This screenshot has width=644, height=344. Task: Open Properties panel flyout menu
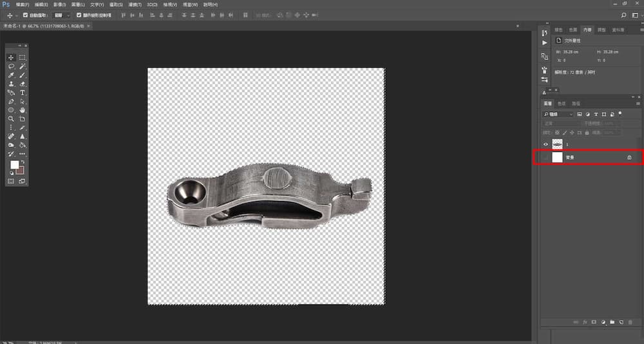click(x=641, y=30)
